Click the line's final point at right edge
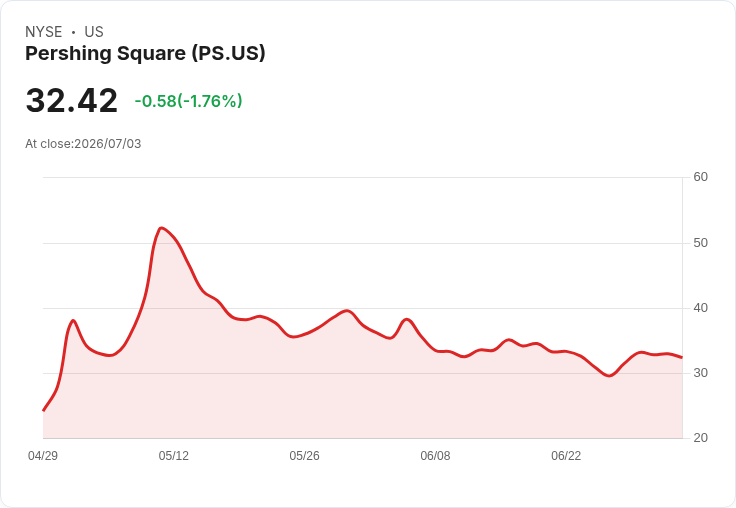The width and height of the screenshot is (736, 508). click(x=682, y=357)
